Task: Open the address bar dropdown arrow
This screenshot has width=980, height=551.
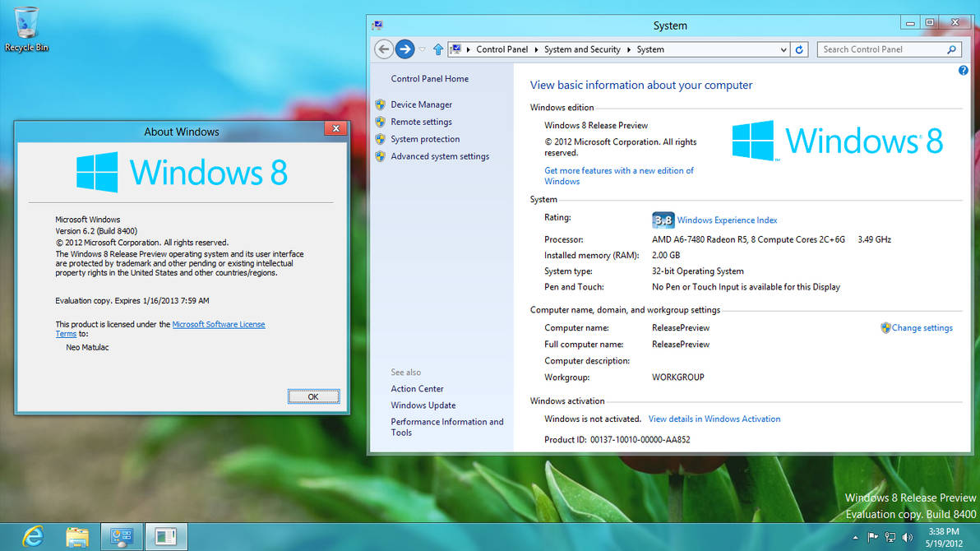Action: 784,49
